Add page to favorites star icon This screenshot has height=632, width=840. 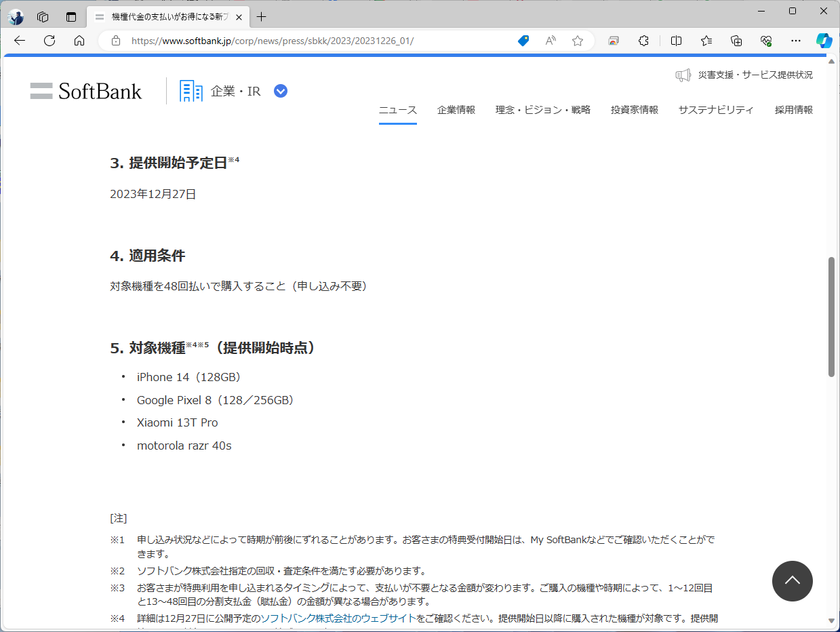pyautogui.click(x=578, y=41)
